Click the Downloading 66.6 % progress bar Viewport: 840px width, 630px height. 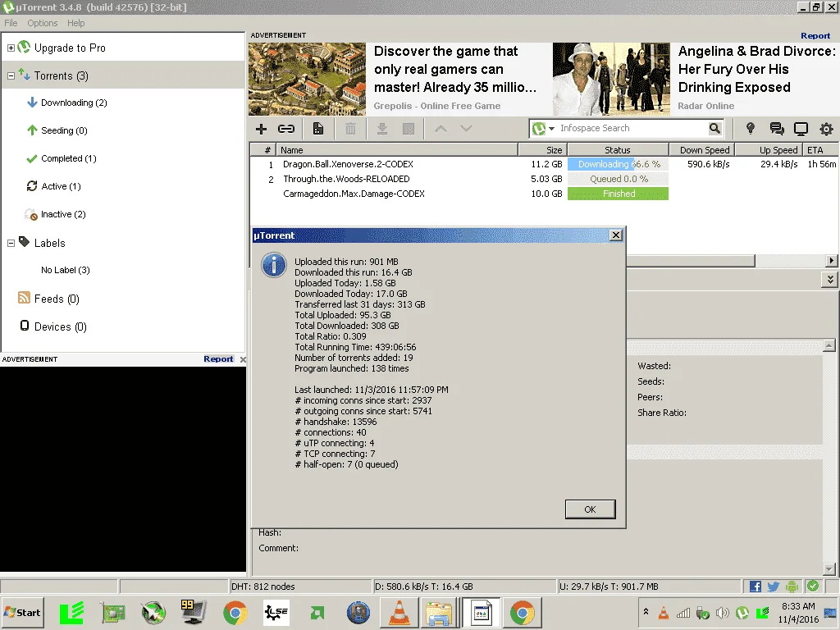(618, 164)
